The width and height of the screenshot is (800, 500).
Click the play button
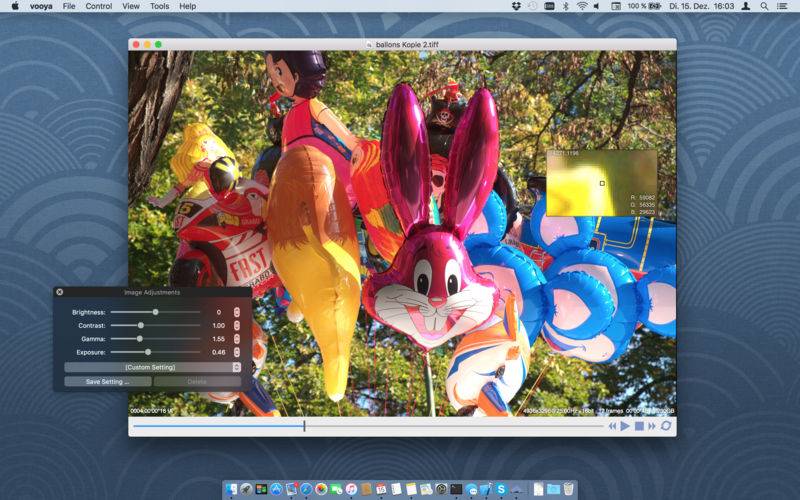coord(625,426)
